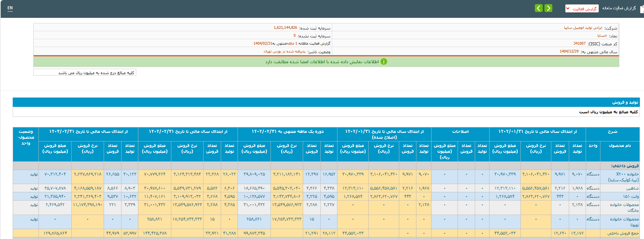Screen dimensions: 644x239
Task: Click the شرح header in the table
Action: click(612, 132)
